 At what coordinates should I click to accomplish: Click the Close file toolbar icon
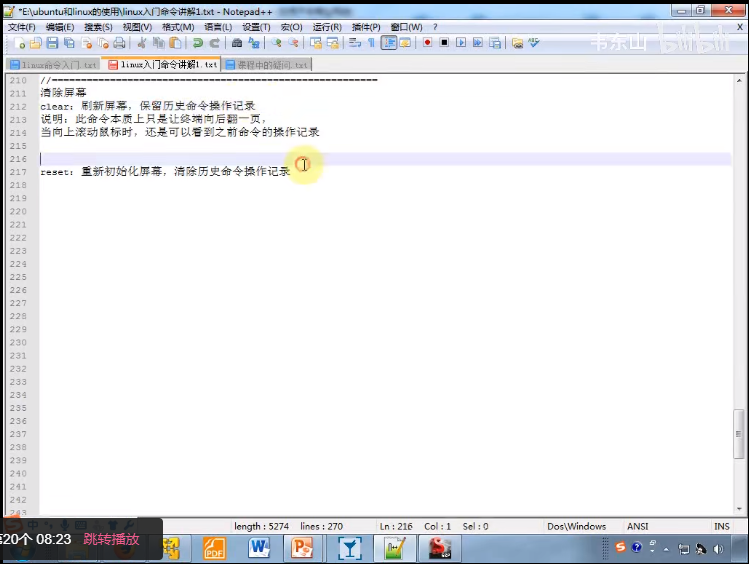click(x=86, y=43)
